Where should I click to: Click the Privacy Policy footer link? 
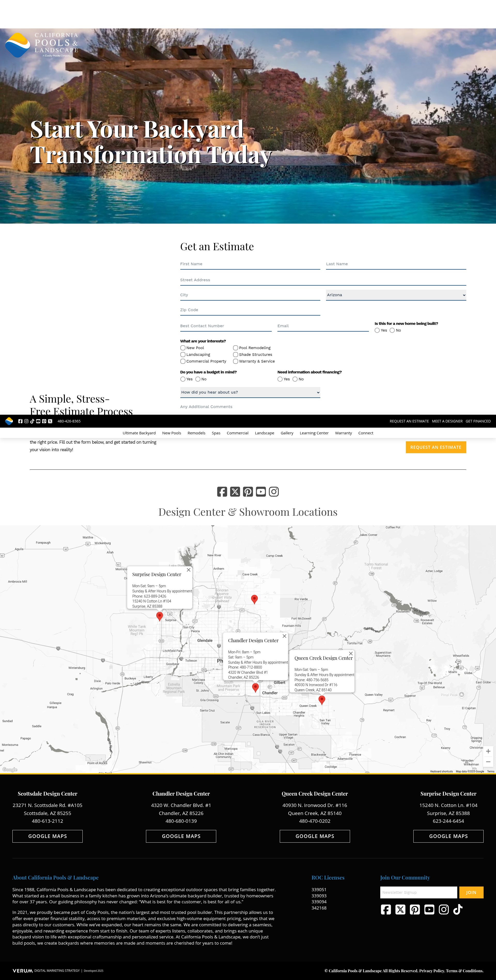click(x=432, y=970)
